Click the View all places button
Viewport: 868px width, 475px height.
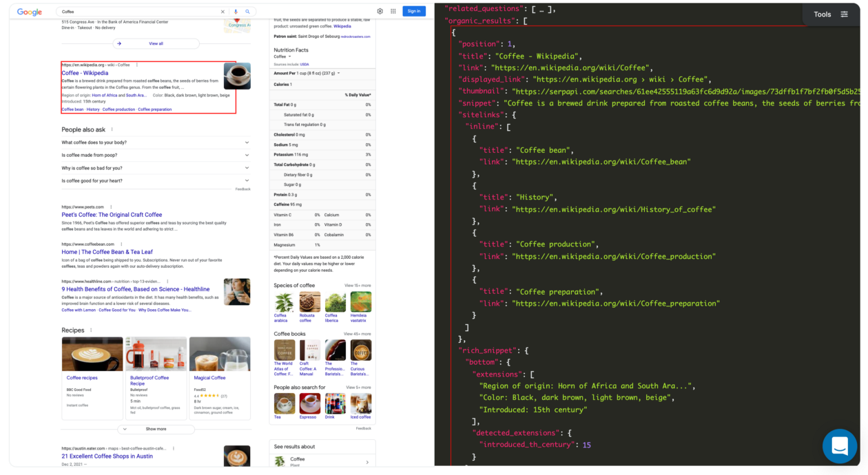(156, 43)
